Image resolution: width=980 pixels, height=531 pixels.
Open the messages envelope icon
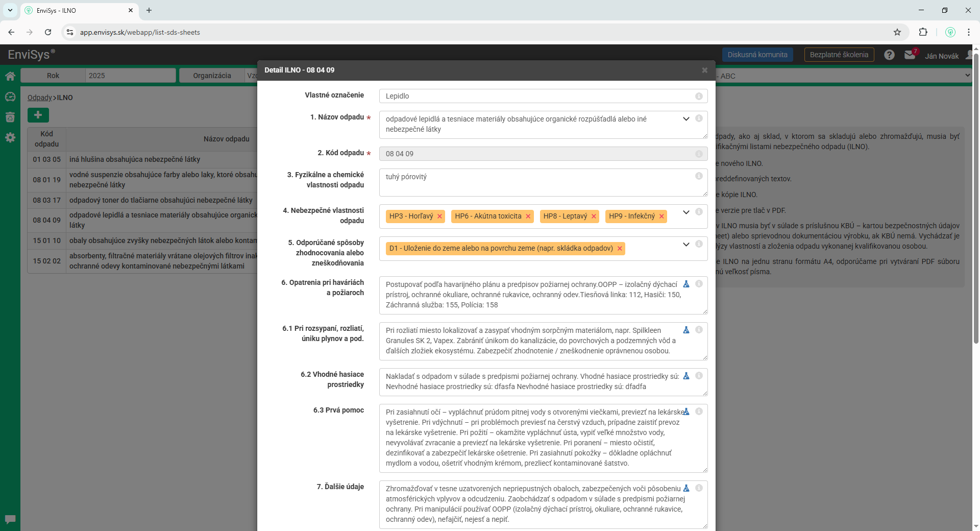click(910, 55)
